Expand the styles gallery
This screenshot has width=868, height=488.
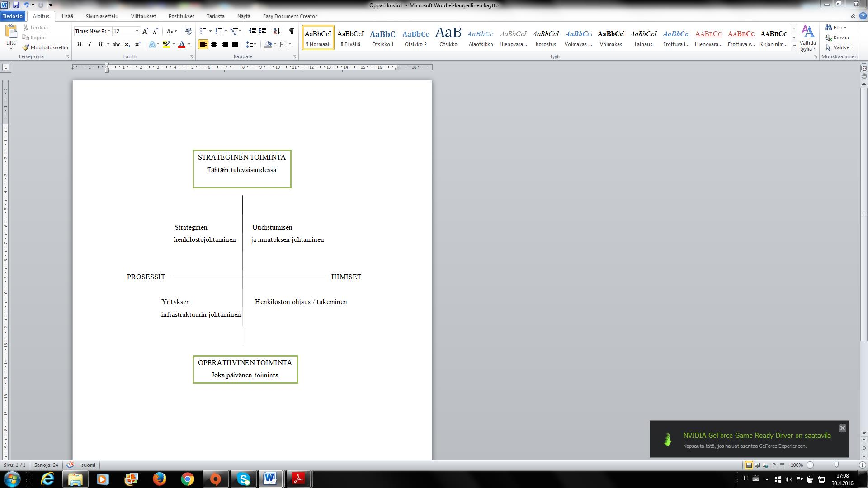tap(794, 47)
